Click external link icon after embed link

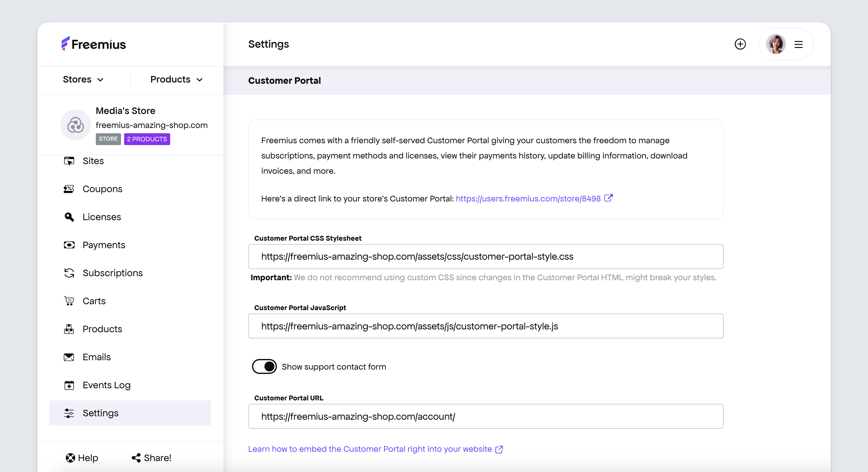tap(499, 449)
